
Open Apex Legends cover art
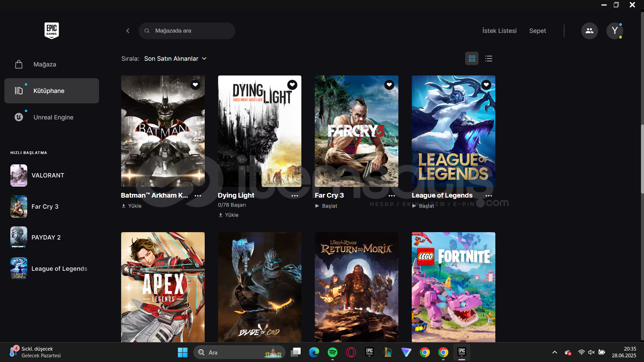[163, 287]
